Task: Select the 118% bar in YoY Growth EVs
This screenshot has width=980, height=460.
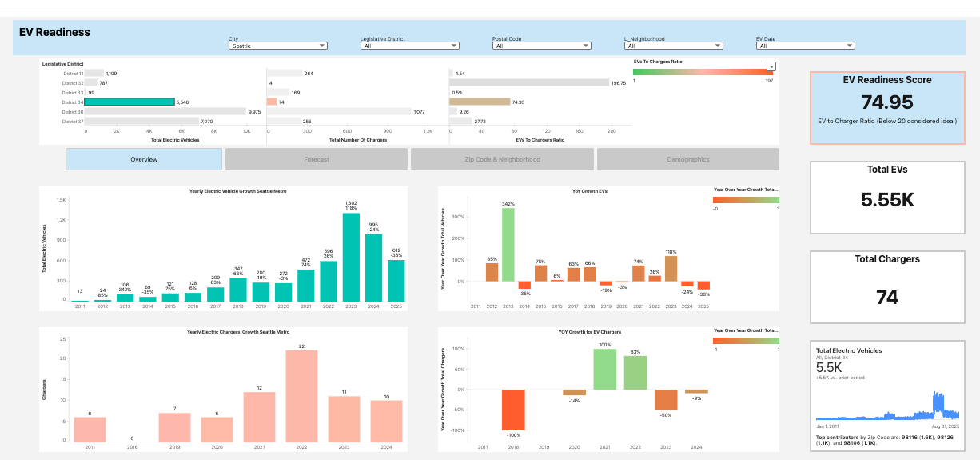Action: 671,269
